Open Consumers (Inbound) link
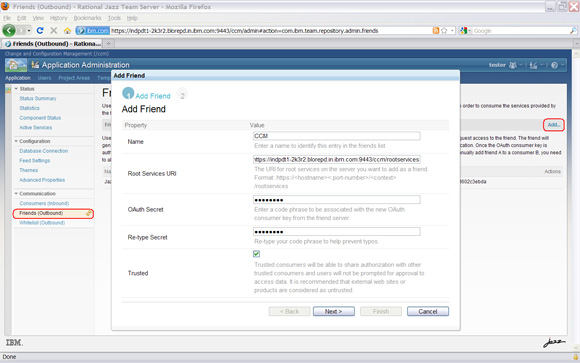 click(x=44, y=203)
